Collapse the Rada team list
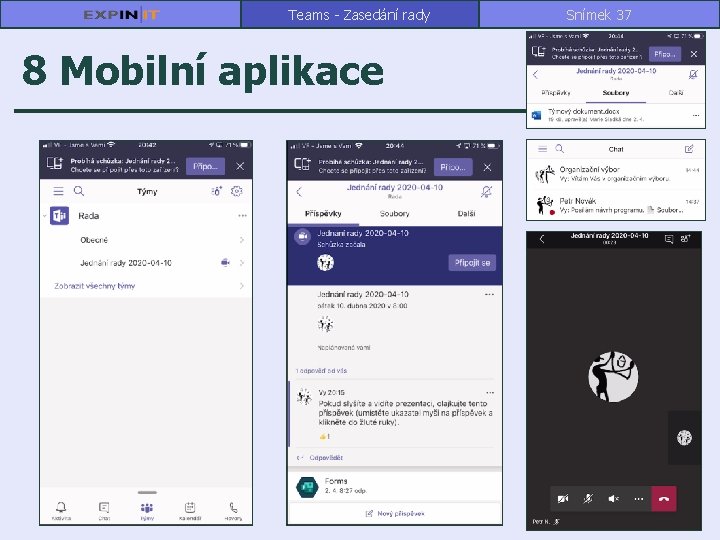The width and height of the screenshot is (720, 540). click(45, 215)
